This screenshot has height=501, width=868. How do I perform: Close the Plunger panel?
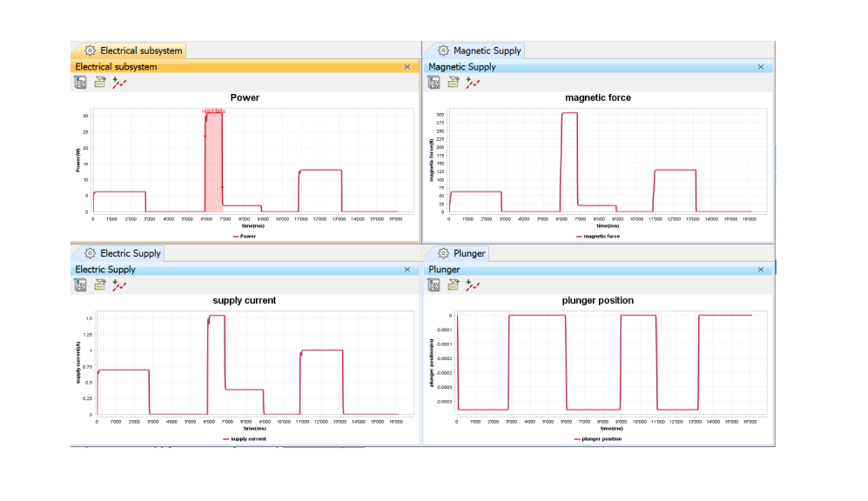point(760,270)
